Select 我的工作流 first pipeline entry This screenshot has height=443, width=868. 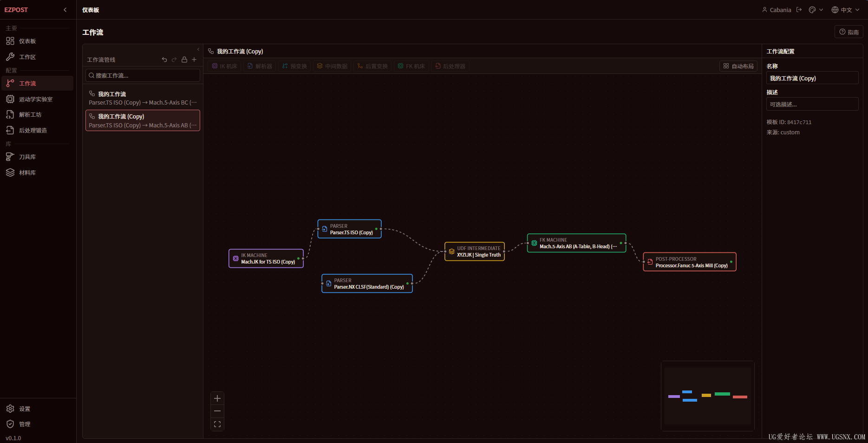[143, 98]
